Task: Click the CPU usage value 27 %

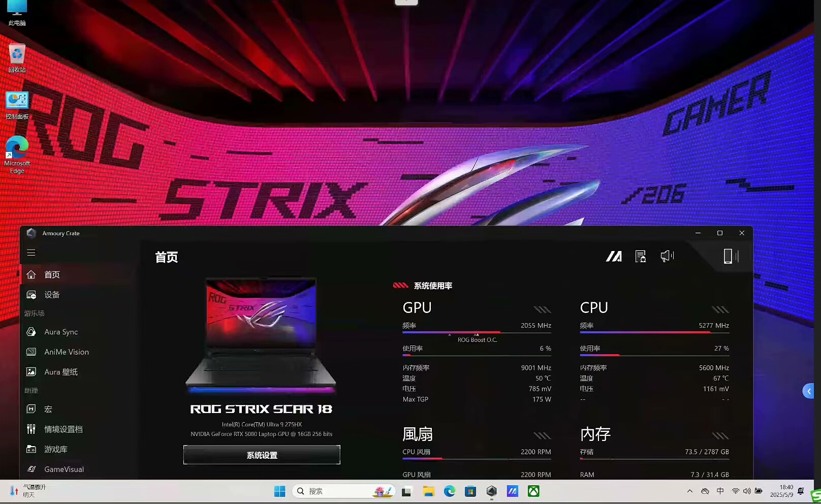Action: click(721, 349)
